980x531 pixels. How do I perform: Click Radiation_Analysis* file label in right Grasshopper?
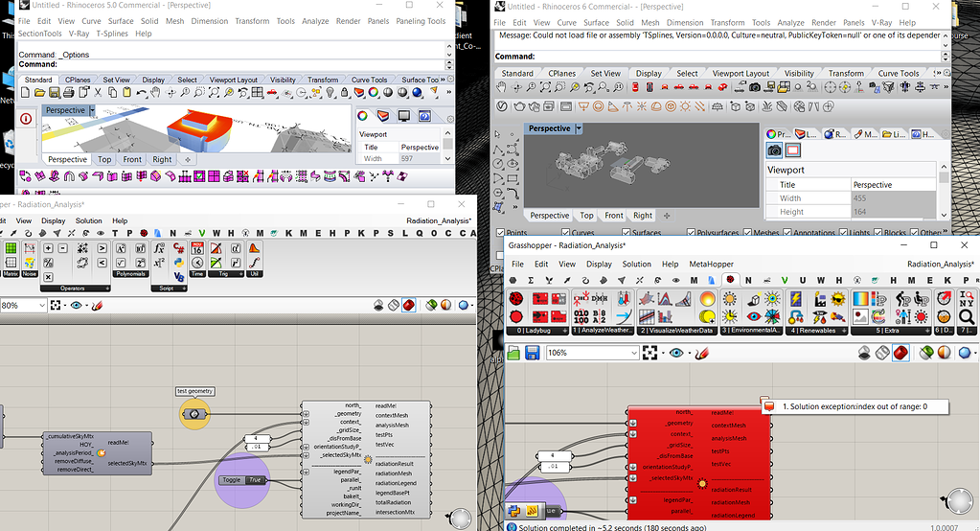pos(941,264)
